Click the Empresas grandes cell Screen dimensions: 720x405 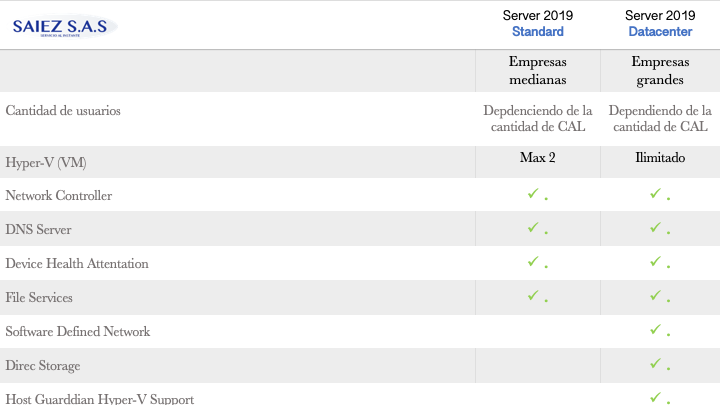(x=660, y=70)
